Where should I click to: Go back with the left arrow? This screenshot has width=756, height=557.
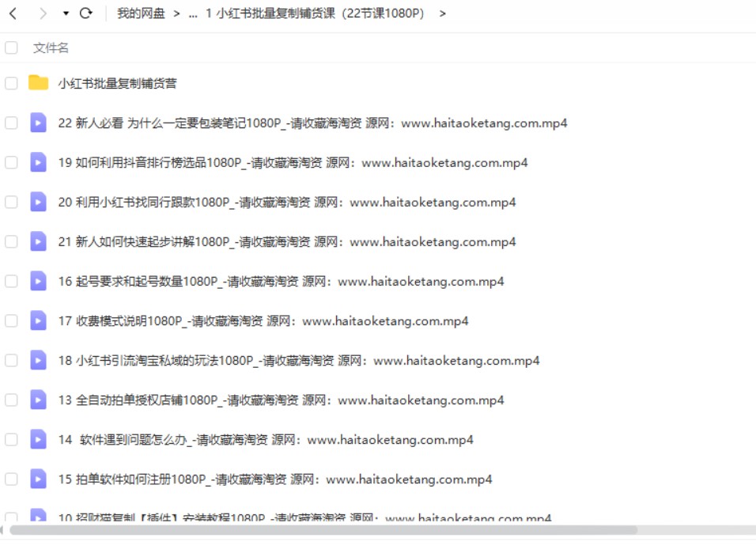[13, 13]
